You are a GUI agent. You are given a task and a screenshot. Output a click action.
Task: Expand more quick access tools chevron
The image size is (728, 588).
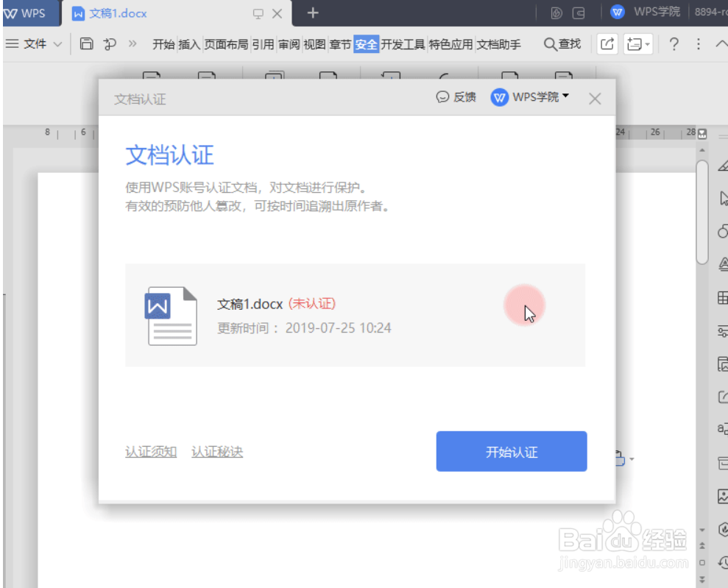pyautogui.click(x=132, y=43)
